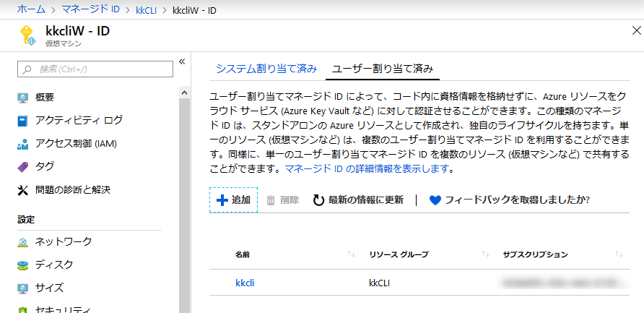
Task: Open the kkcli identity link
Action: [245, 283]
